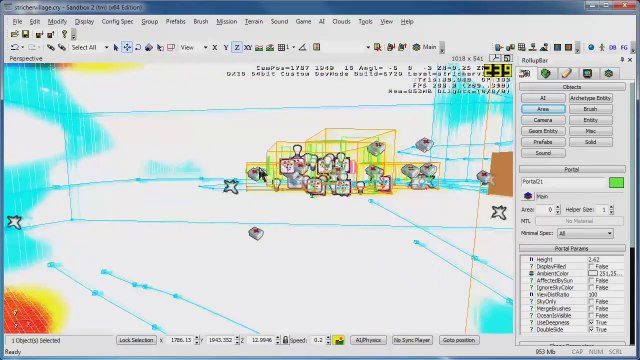Click the blue globe toolbar icon
This screenshot has height=360, width=640.
click(591, 48)
